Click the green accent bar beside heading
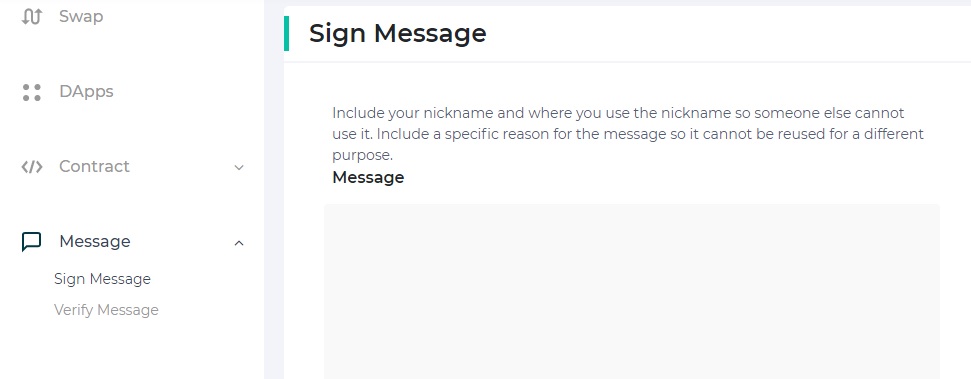 pos(286,33)
